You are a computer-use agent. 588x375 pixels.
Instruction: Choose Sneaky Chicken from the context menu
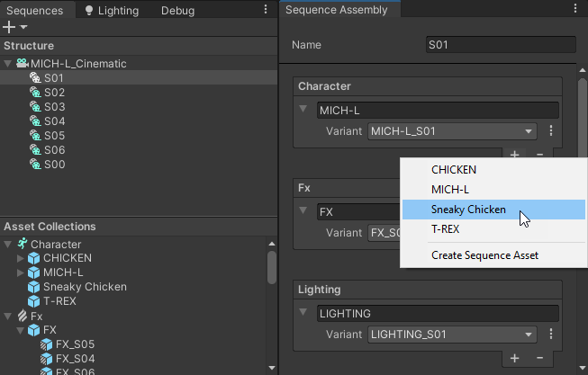pos(468,210)
